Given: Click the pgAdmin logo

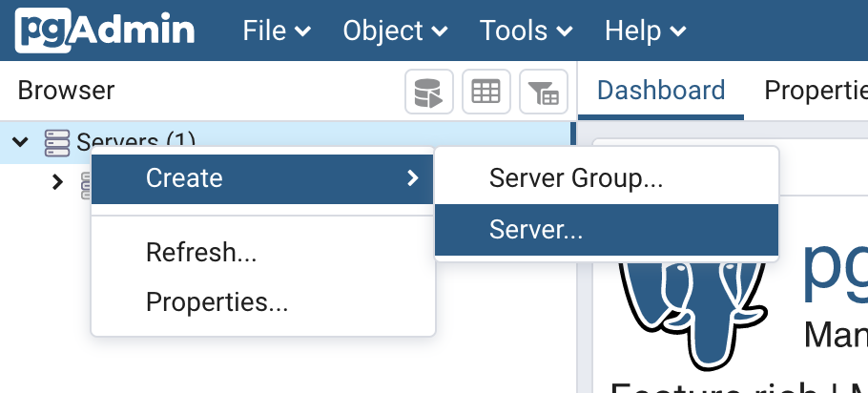Looking at the screenshot, I should coord(104,30).
